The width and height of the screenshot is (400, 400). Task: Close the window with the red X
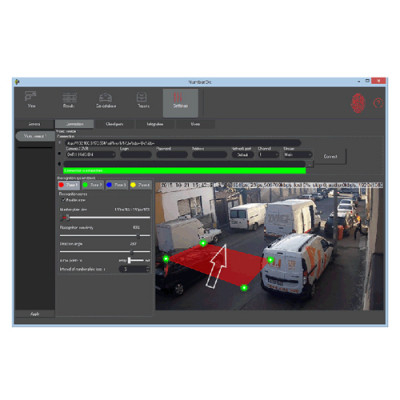379,81
